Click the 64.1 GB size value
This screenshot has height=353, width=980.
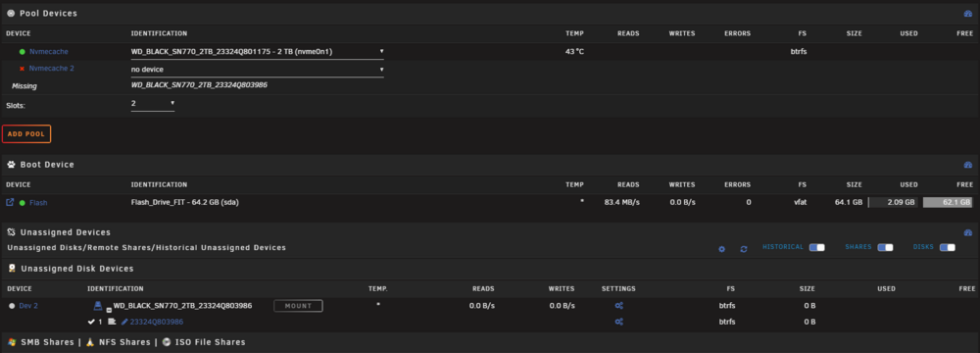(848, 203)
